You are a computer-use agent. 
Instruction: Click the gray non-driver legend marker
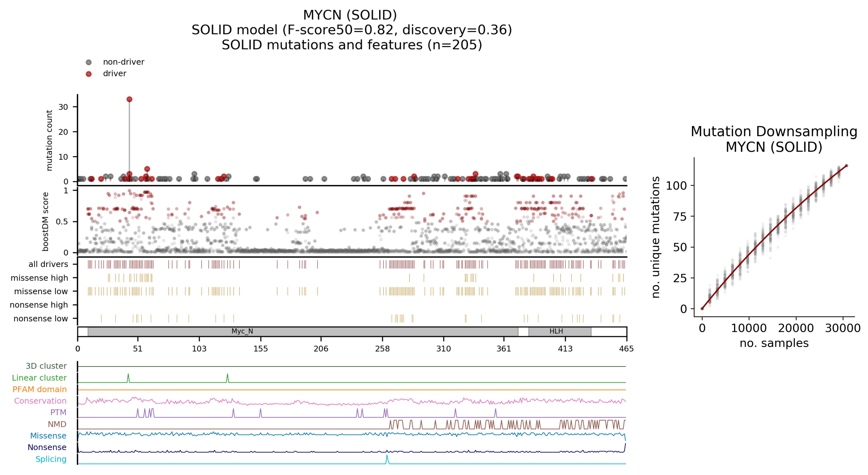[x=89, y=62]
